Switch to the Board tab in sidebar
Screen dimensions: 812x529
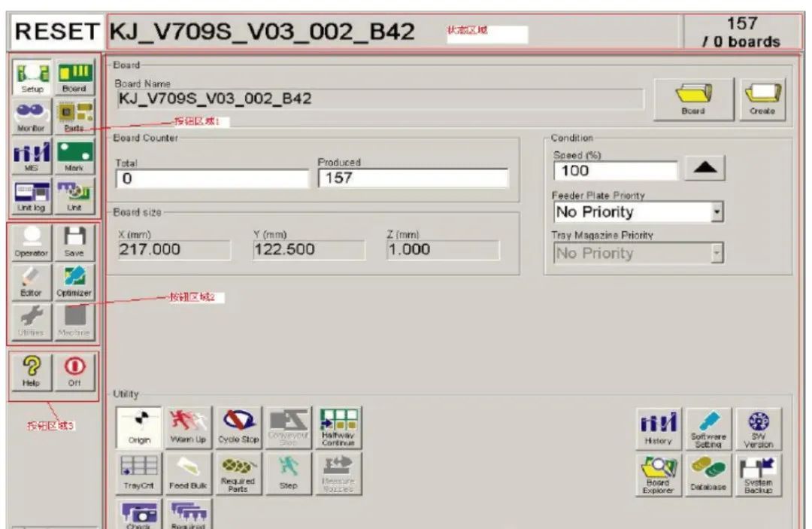click(74, 78)
